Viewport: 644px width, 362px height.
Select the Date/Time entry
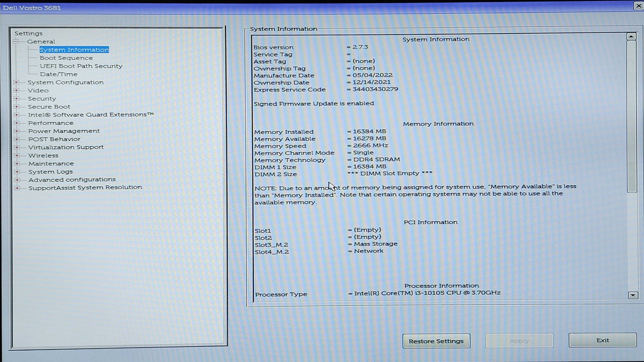[58, 74]
